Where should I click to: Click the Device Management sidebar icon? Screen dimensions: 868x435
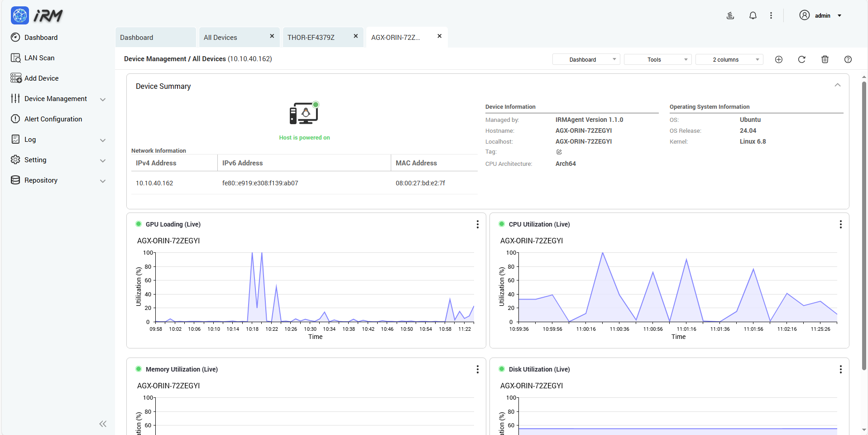click(x=15, y=98)
